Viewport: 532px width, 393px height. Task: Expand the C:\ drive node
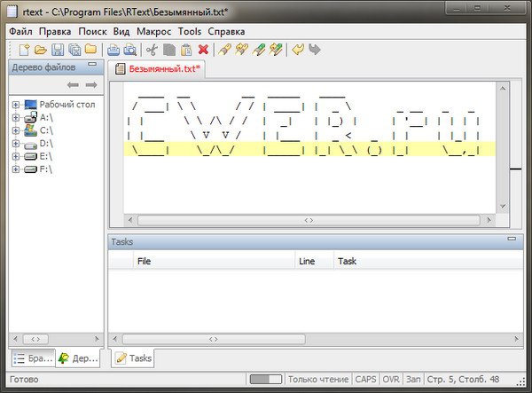tap(16, 130)
